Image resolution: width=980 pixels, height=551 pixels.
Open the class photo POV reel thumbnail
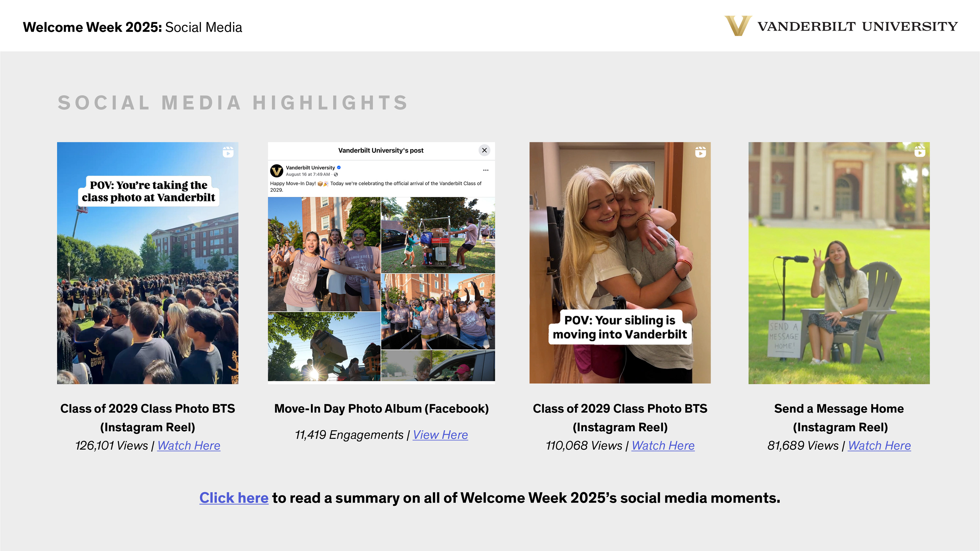pos(148,285)
